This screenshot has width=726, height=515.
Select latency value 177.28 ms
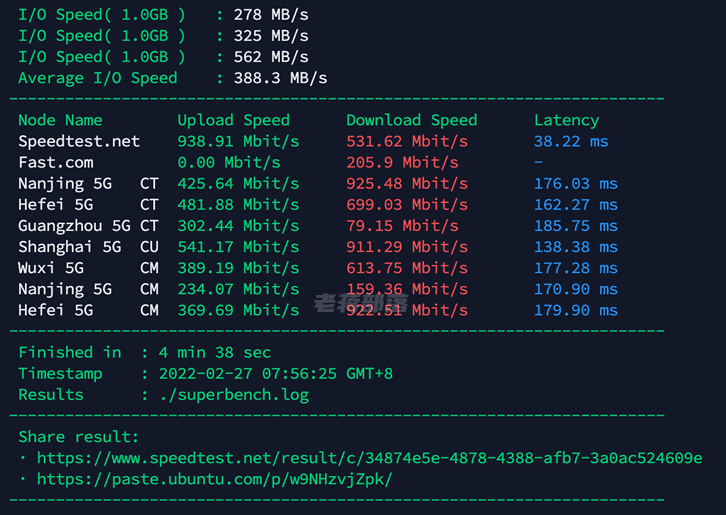[576, 268]
